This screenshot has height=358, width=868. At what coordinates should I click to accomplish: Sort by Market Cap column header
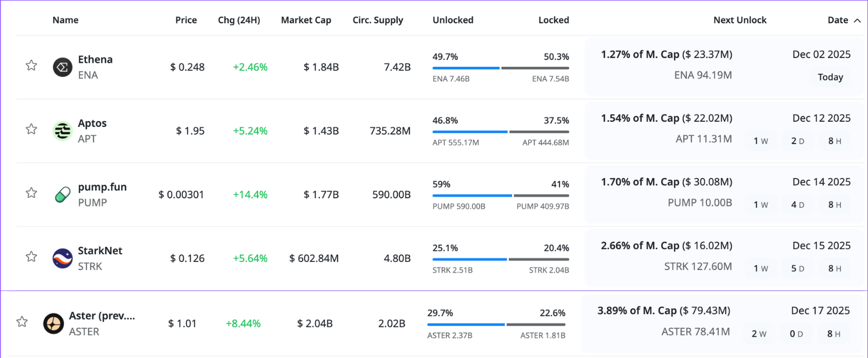pos(306,20)
